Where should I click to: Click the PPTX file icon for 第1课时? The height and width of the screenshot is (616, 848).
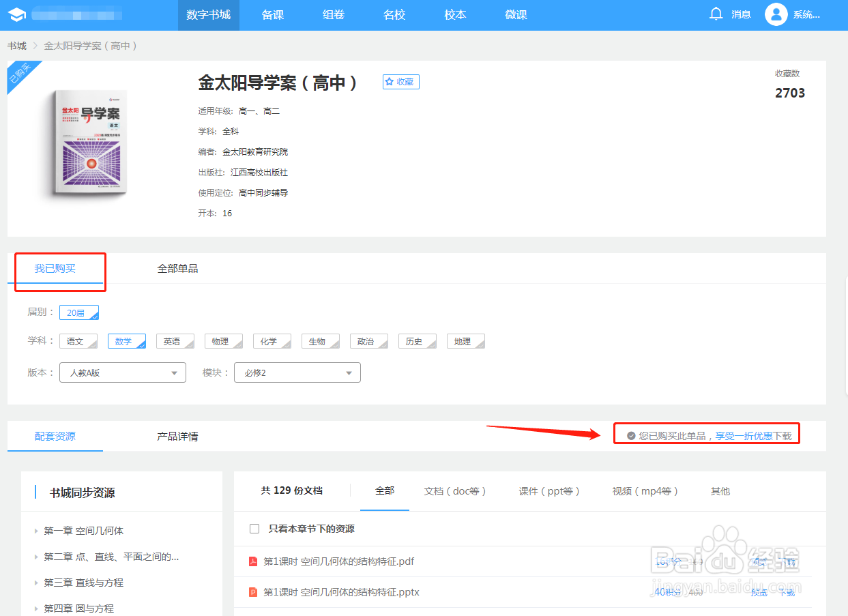click(253, 592)
